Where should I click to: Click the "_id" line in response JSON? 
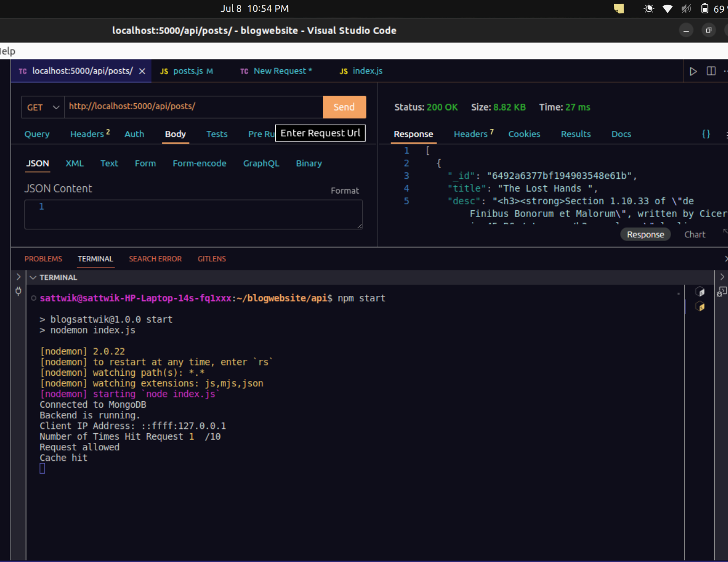[x=542, y=176]
